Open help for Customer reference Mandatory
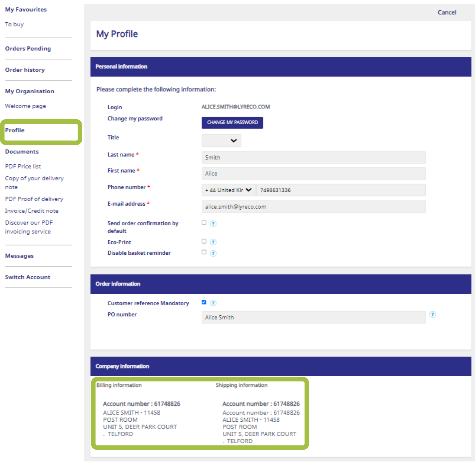 (213, 303)
